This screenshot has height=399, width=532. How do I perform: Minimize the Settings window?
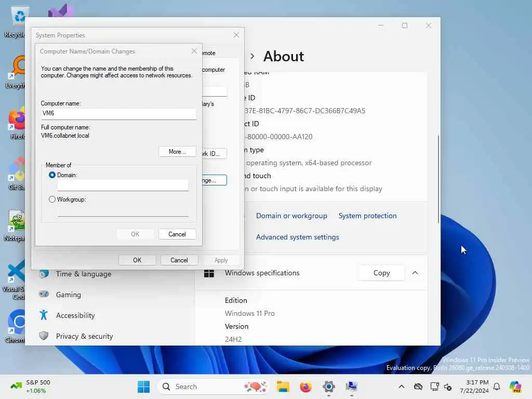[x=381, y=25]
